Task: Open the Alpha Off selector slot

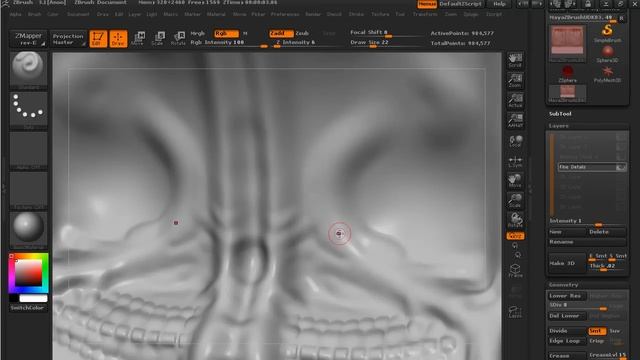Action: point(28,151)
